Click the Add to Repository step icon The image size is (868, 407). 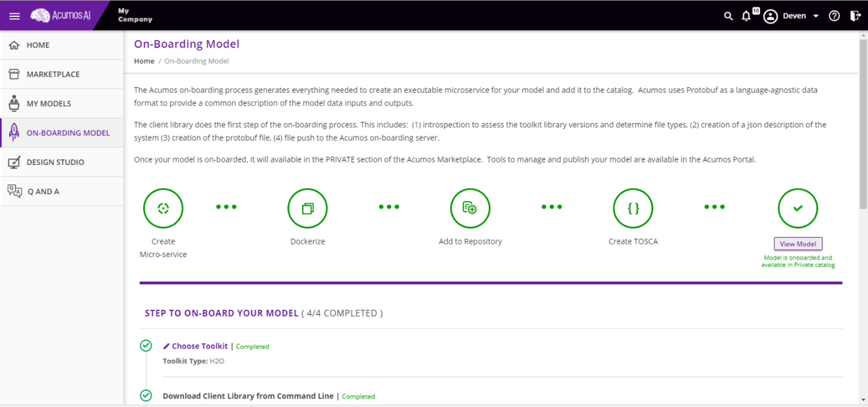470,208
